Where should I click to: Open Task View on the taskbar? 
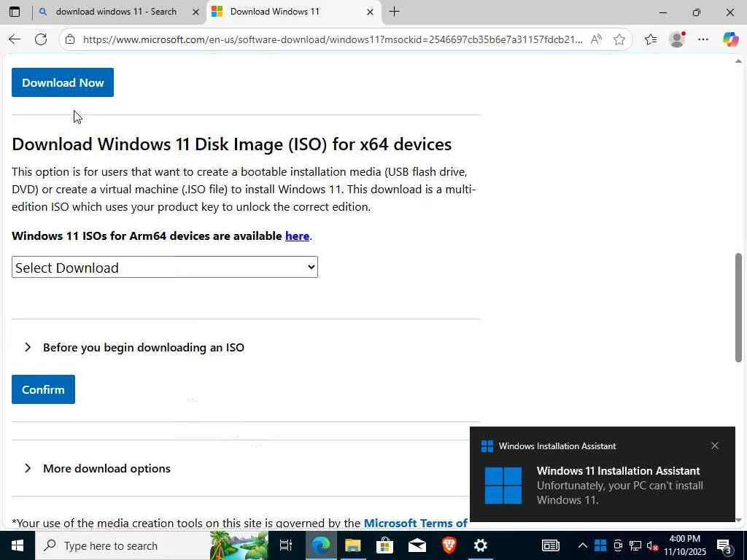click(x=286, y=545)
